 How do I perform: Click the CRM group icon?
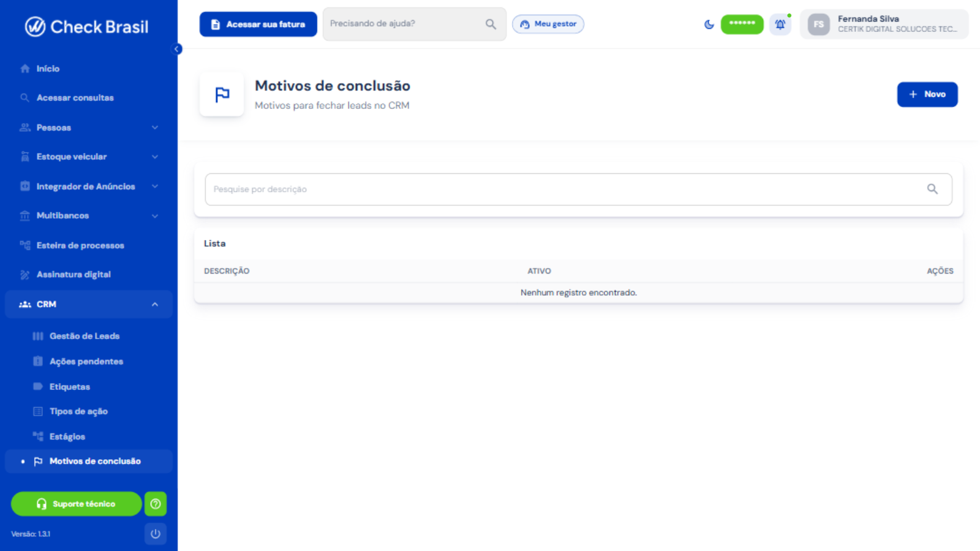click(x=25, y=304)
